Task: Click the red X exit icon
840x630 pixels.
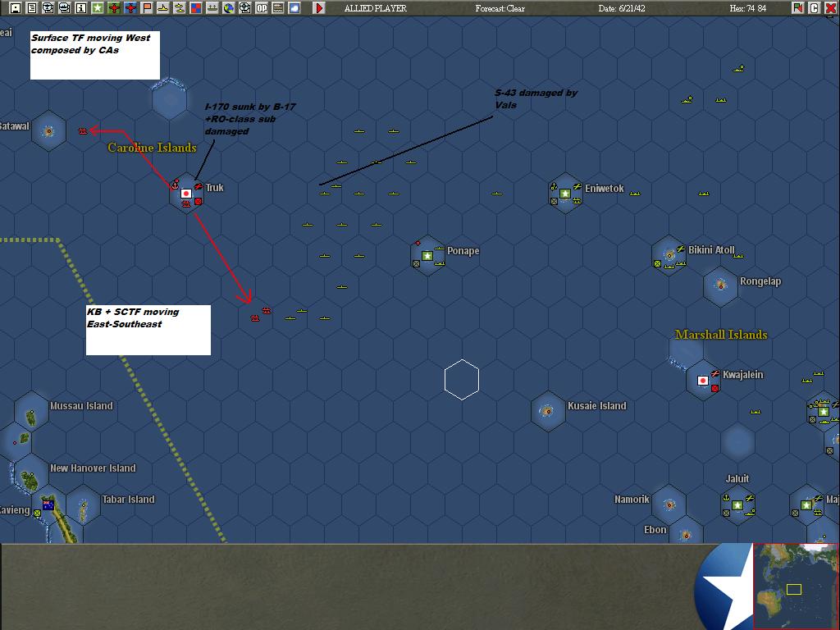Action: point(830,8)
